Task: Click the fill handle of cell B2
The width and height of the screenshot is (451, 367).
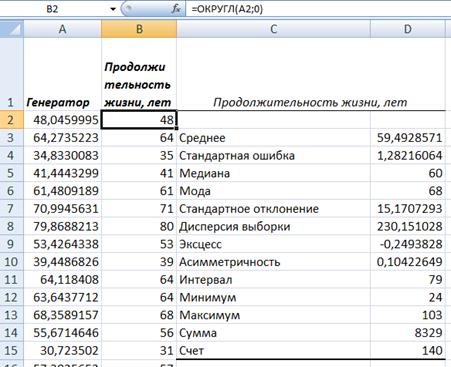Action: pyautogui.click(x=177, y=128)
